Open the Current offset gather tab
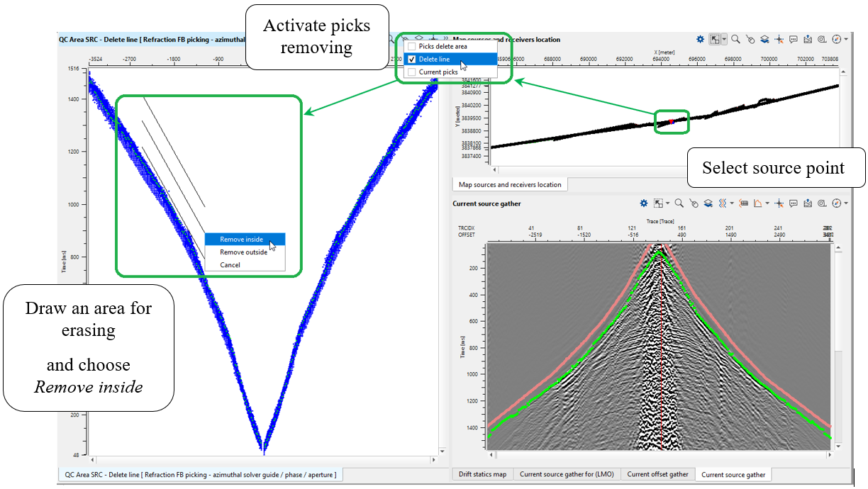The image size is (868, 489). point(657,474)
